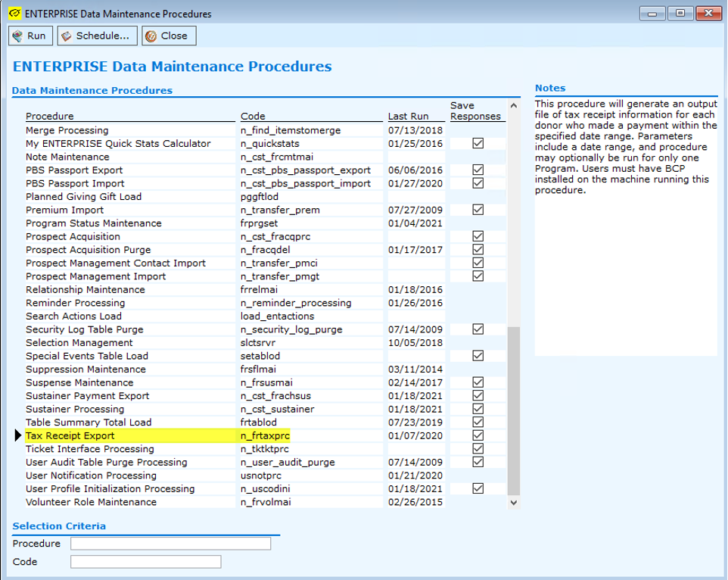The image size is (728, 580).
Task: Click the Notes description text
Action: (x=625, y=147)
